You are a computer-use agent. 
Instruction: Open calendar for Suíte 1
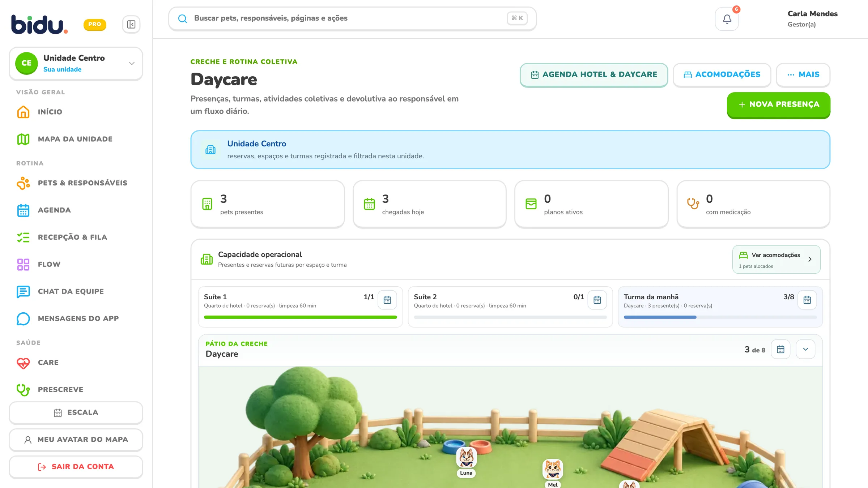387,300
